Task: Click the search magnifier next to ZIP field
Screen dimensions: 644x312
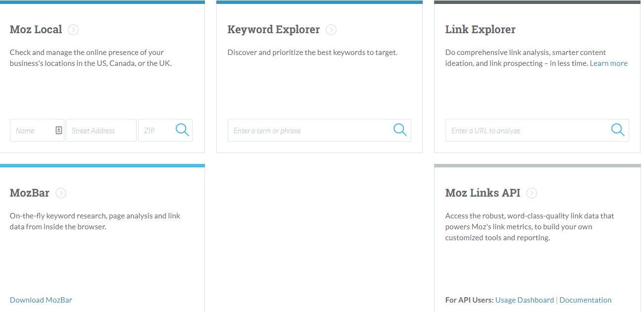Action: click(182, 129)
